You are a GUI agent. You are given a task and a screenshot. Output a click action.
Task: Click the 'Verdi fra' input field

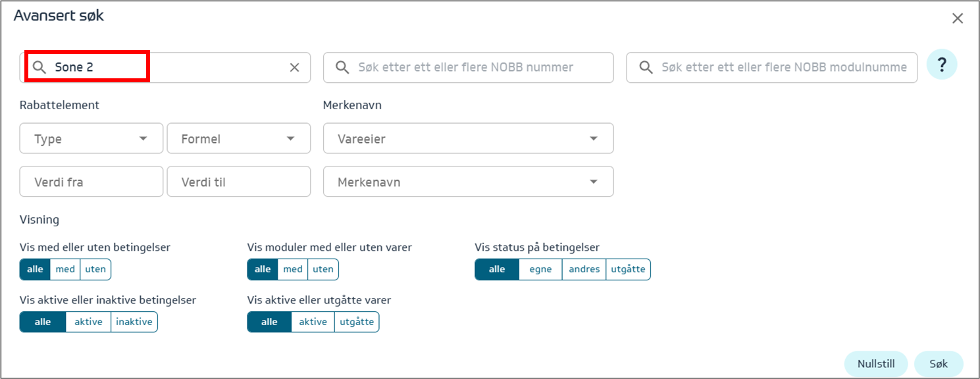click(91, 182)
